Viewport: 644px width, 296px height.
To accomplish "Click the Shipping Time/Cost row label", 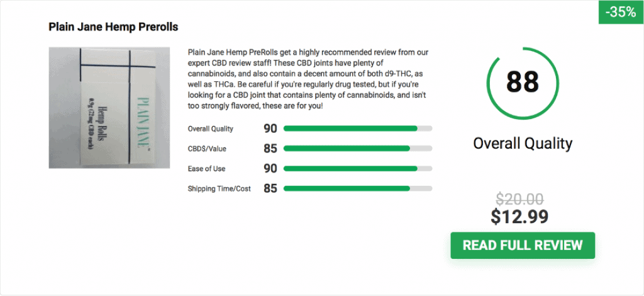I will 219,189.
